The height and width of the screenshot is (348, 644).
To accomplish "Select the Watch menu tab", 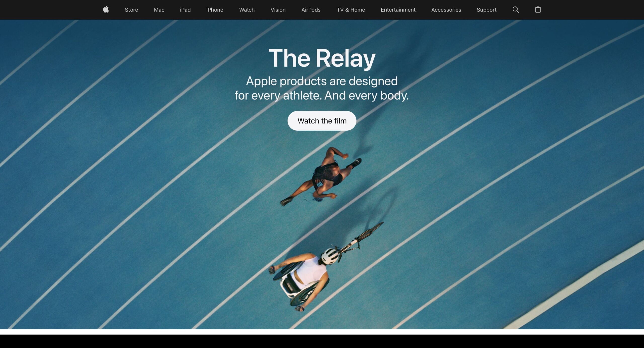I will tap(247, 9).
